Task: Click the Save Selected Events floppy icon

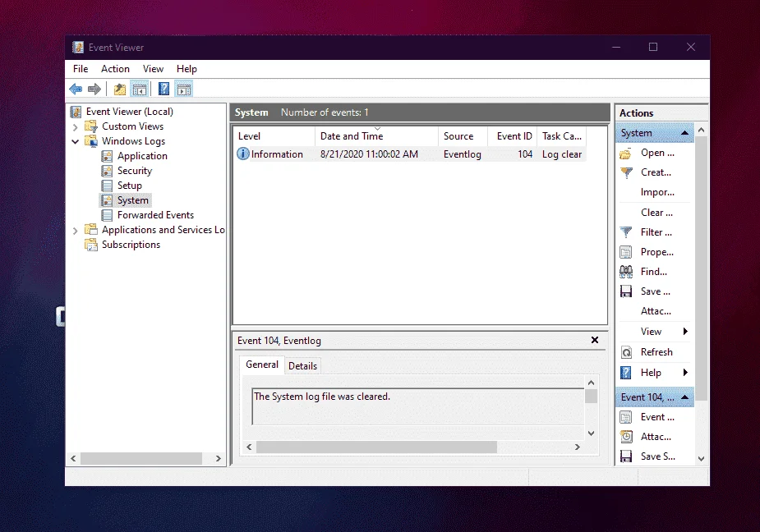Action: (626, 456)
